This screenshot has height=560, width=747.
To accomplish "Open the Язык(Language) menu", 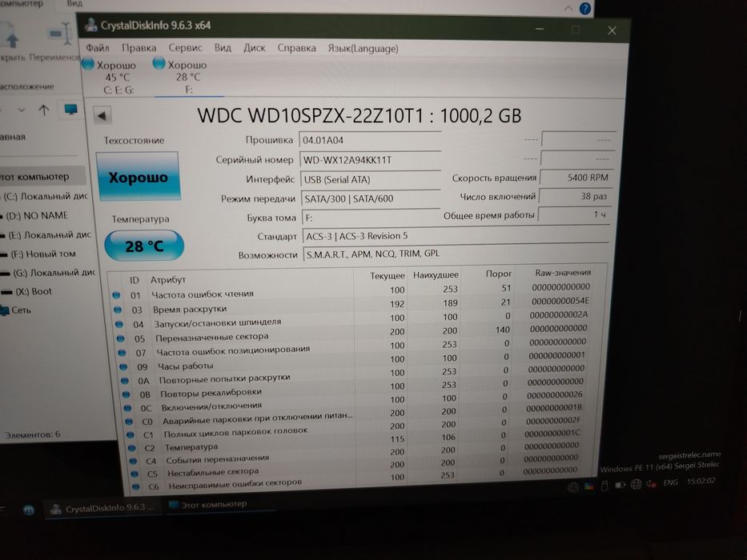I will 363,48.
